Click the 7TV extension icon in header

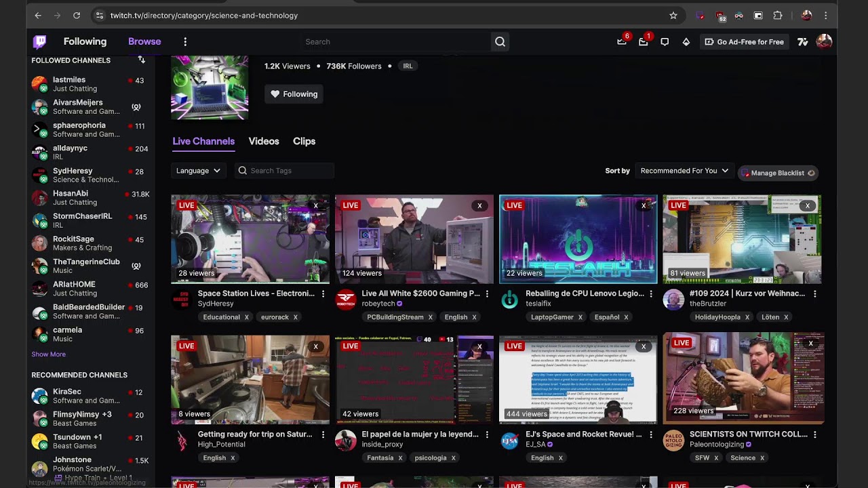pyautogui.click(x=803, y=42)
